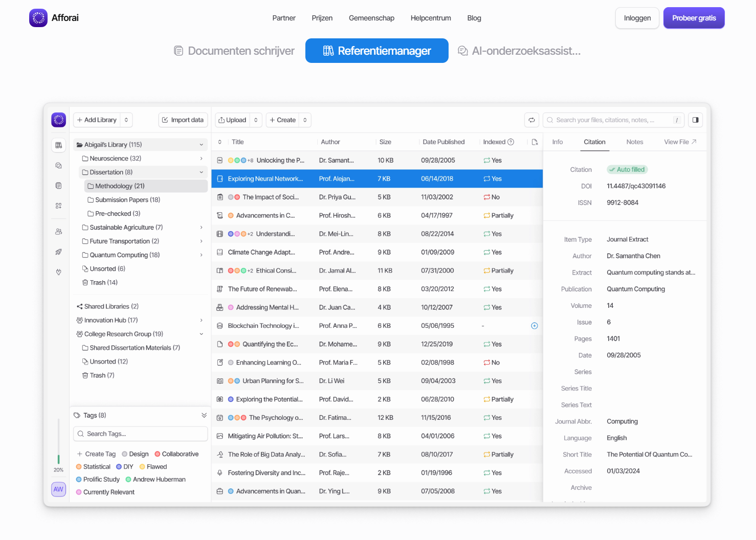Click the chat icon in left sidebar
Viewport: 756px width, 540px height.
(x=59, y=166)
